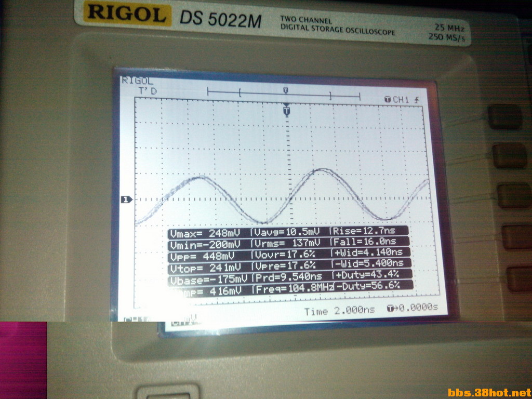
Task: Select the memory position bar above the grid
Action: click(x=283, y=94)
